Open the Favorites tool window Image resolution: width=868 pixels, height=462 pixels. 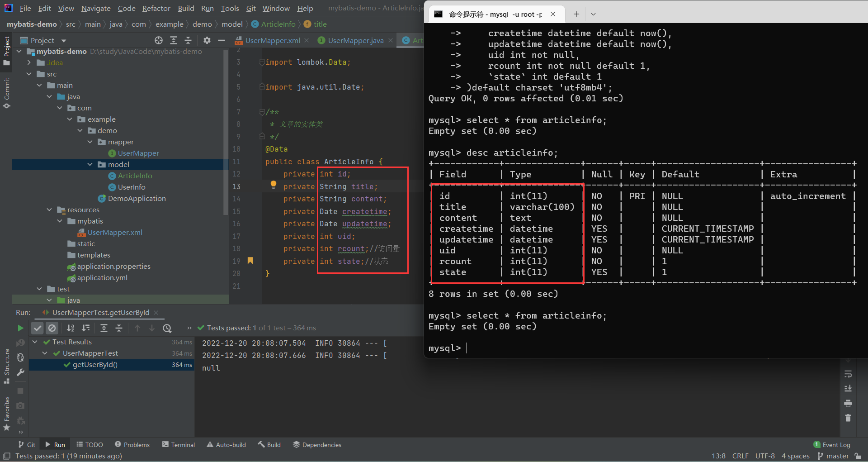[x=7, y=414]
